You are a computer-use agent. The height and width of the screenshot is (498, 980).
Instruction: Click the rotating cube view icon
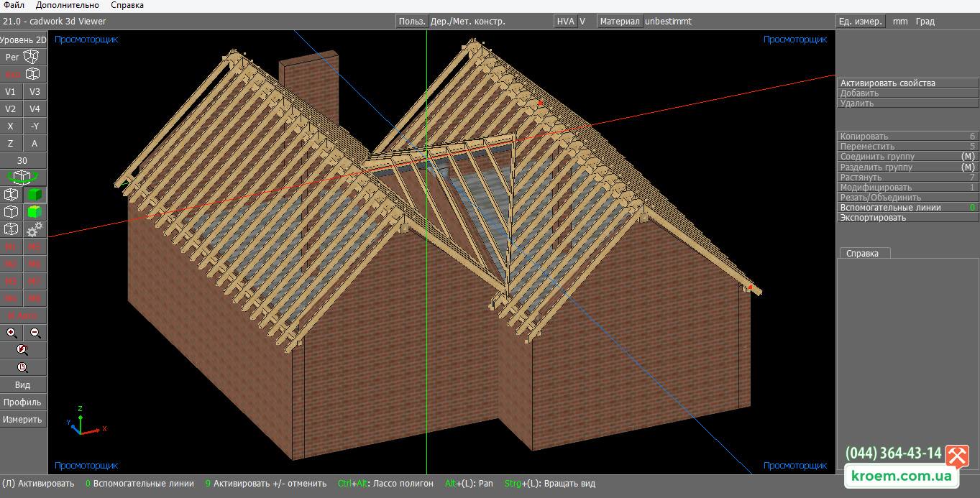coord(23,177)
